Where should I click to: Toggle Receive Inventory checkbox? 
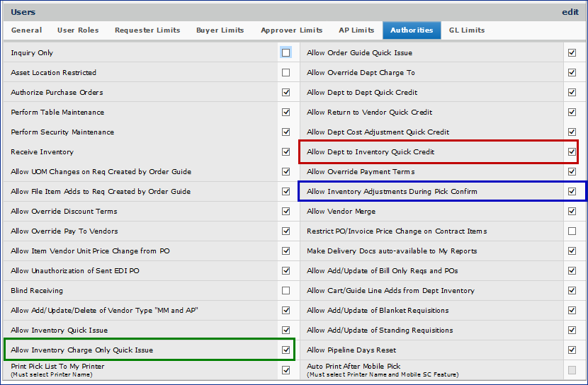click(285, 151)
